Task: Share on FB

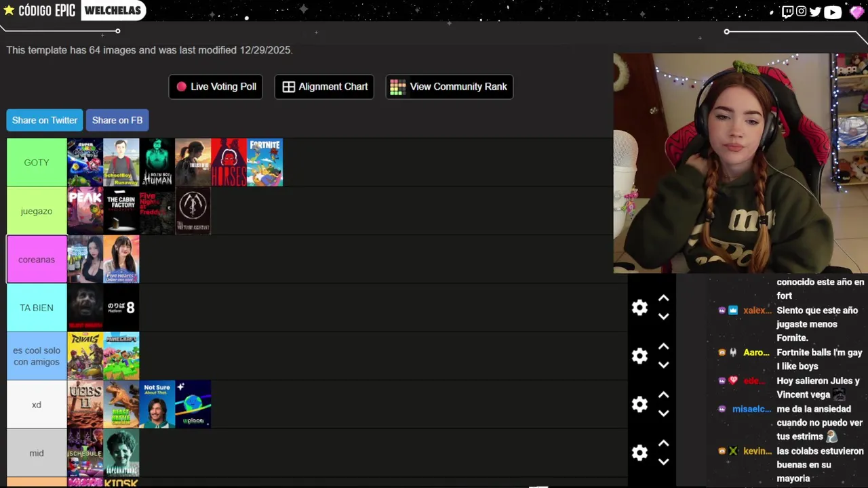Action: tap(117, 120)
